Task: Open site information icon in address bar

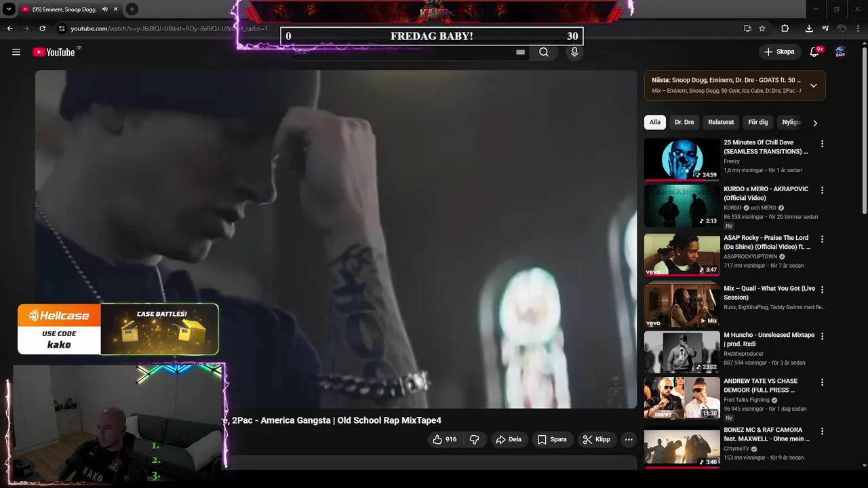Action: click(x=62, y=28)
